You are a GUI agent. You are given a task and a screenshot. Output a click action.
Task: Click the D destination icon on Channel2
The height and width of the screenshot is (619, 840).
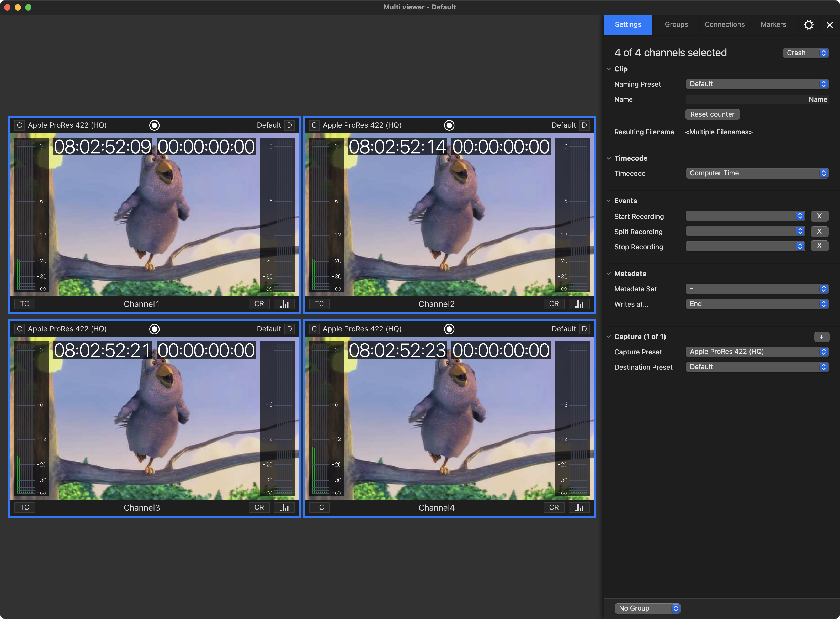tap(584, 125)
